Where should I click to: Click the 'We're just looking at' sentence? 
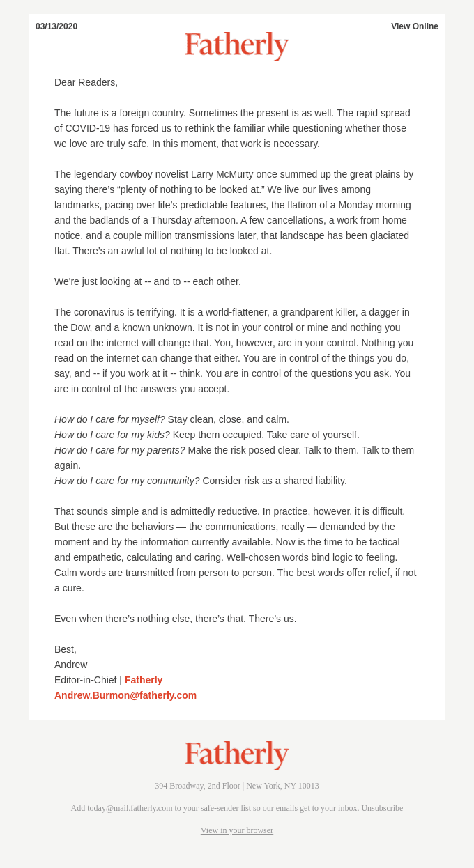[x=148, y=281]
